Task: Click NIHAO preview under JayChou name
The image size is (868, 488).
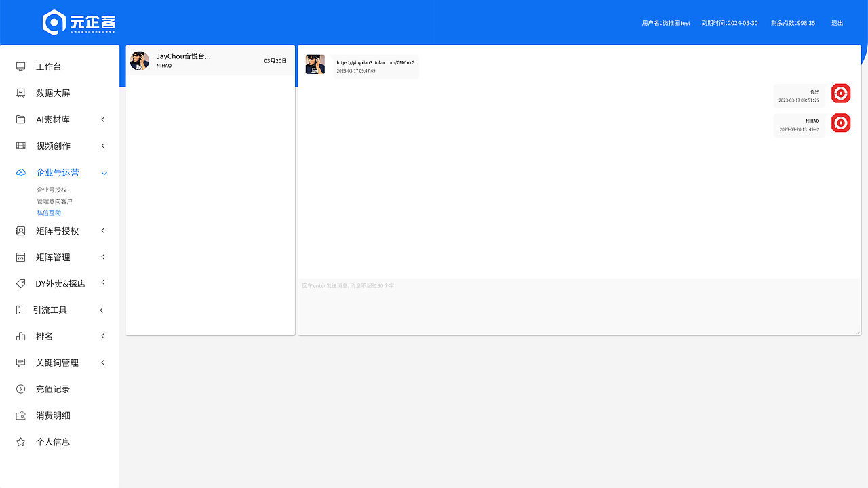Action: point(164,66)
